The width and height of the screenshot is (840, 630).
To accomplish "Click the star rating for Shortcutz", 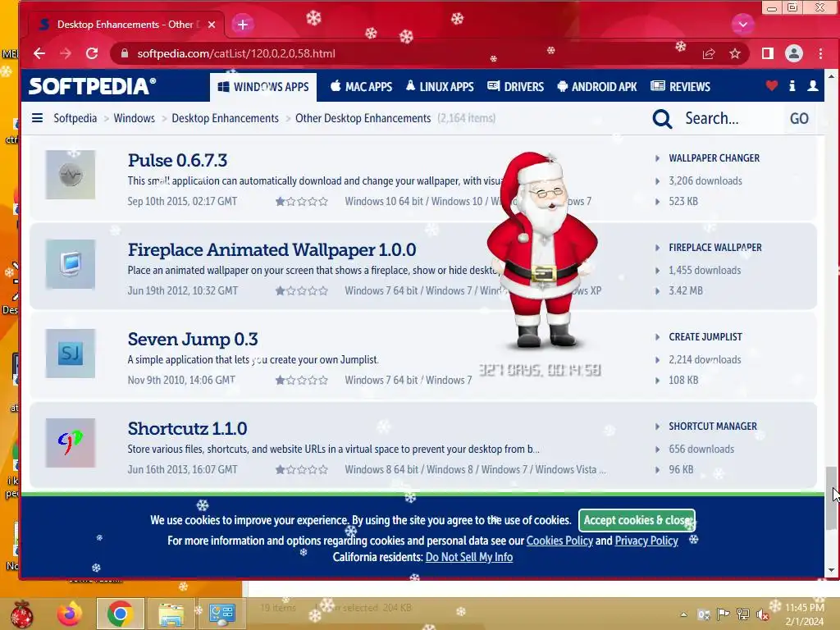I will [302, 470].
